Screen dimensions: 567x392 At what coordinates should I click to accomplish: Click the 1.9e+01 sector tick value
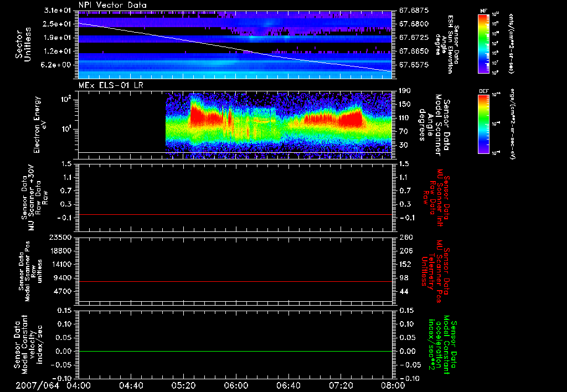tap(57, 38)
